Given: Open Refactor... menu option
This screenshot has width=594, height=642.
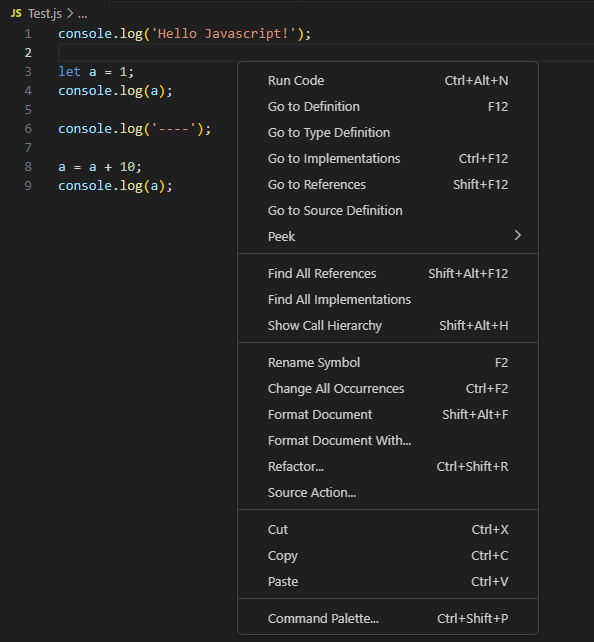Looking at the screenshot, I should 388,466.
